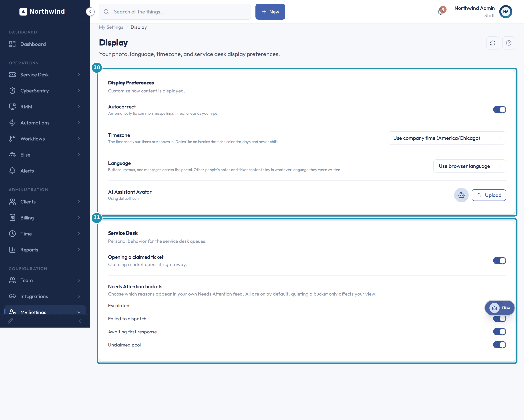Expand the Service Desk submenu chevron
Screen dimensions: 524x420
(x=79, y=75)
